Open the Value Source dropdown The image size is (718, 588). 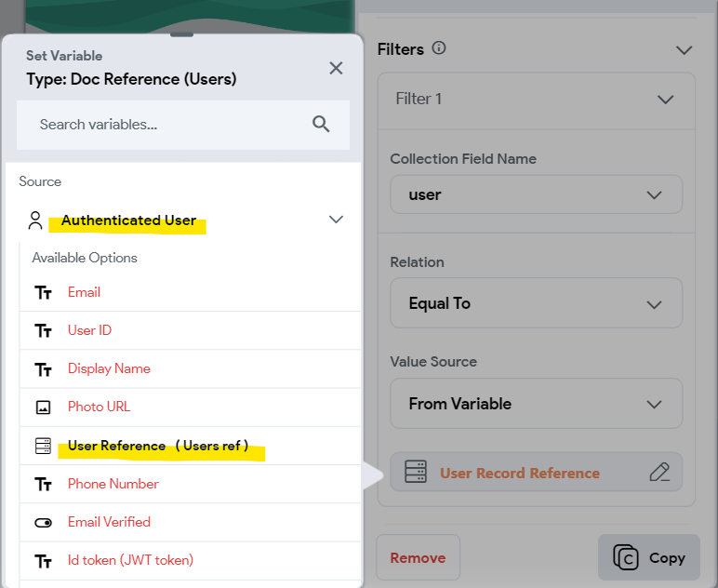coord(537,404)
